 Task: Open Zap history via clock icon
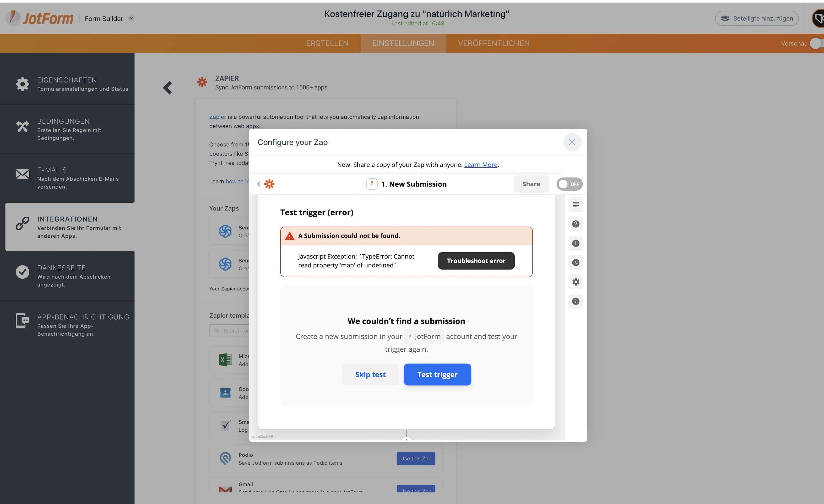[x=575, y=263]
